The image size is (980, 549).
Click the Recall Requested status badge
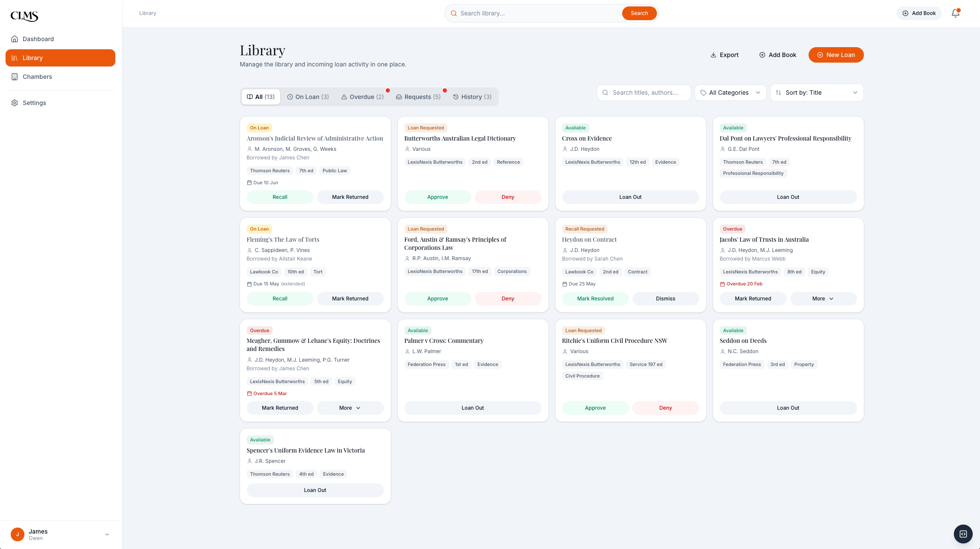pyautogui.click(x=584, y=229)
